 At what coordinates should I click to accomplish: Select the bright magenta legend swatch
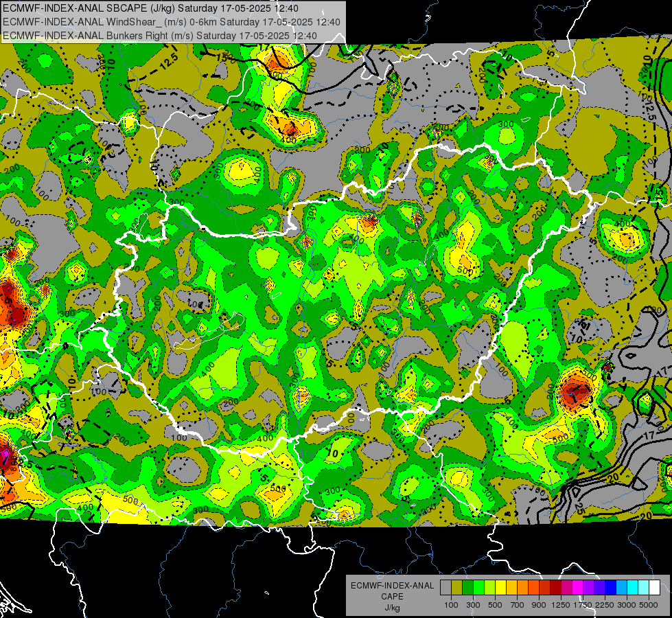(578, 588)
